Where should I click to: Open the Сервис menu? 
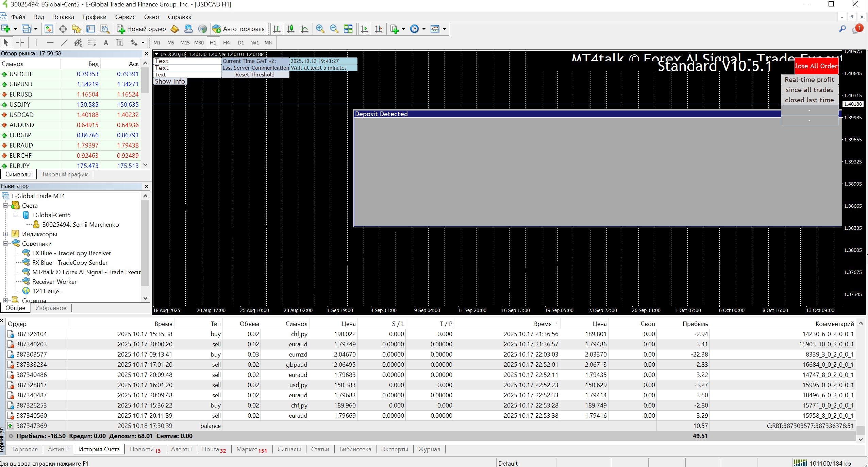coord(125,17)
